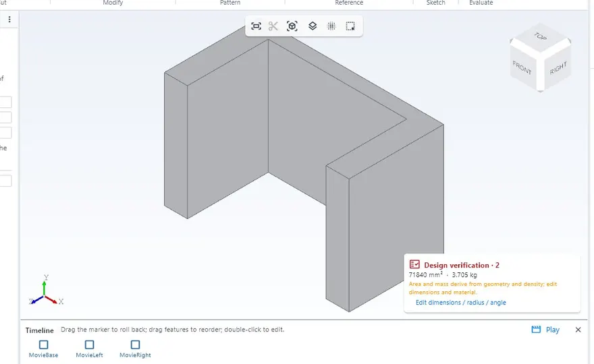
Task: Click the Edit dimensions / radius / angle link
Action: pyautogui.click(x=460, y=303)
